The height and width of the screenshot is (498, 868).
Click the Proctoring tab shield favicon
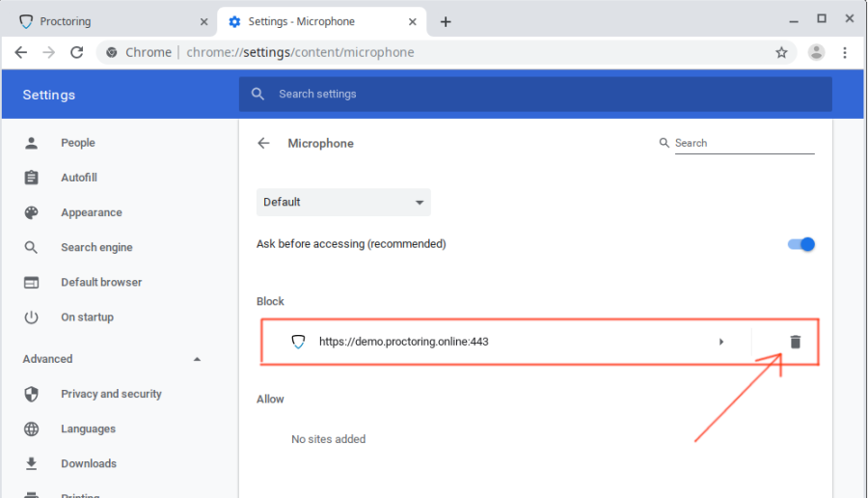25,21
